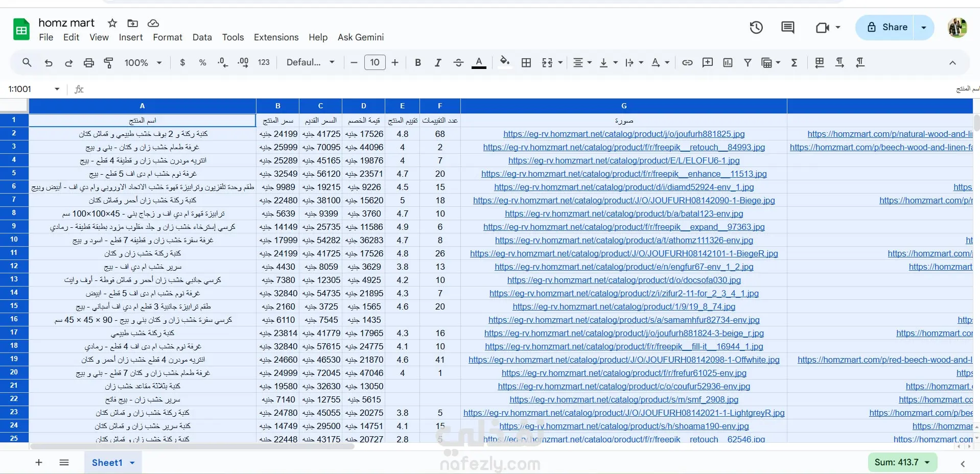
Task: Click the move to folder icon
Action: coord(132,23)
